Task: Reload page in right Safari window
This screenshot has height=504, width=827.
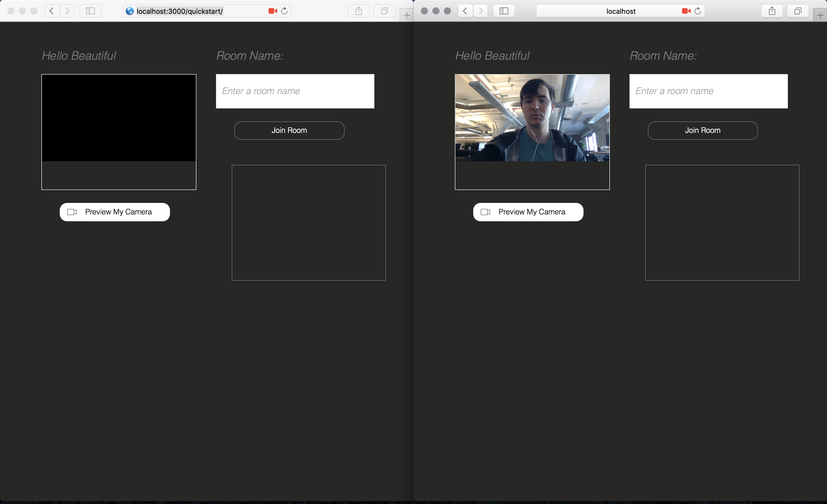Action: (698, 11)
